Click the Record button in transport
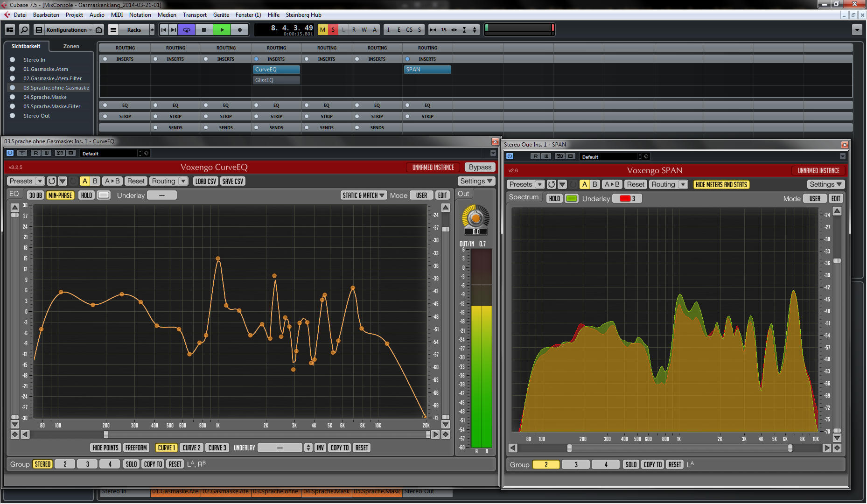 coord(240,30)
